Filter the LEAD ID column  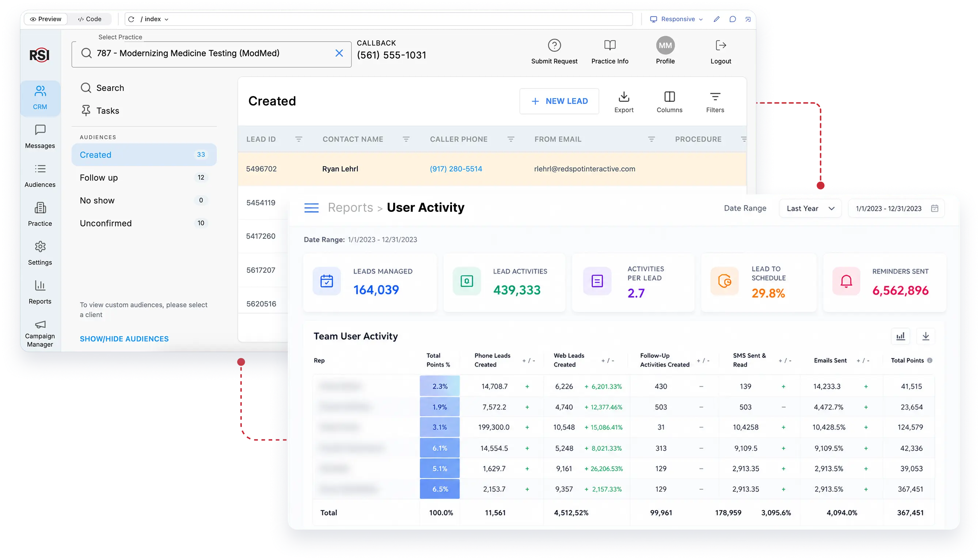(299, 139)
